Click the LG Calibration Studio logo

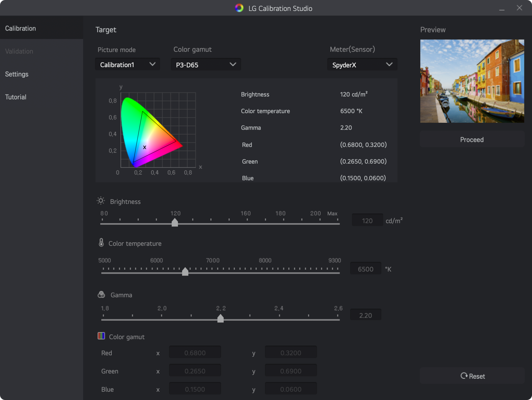pyautogui.click(x=239, y=8)
